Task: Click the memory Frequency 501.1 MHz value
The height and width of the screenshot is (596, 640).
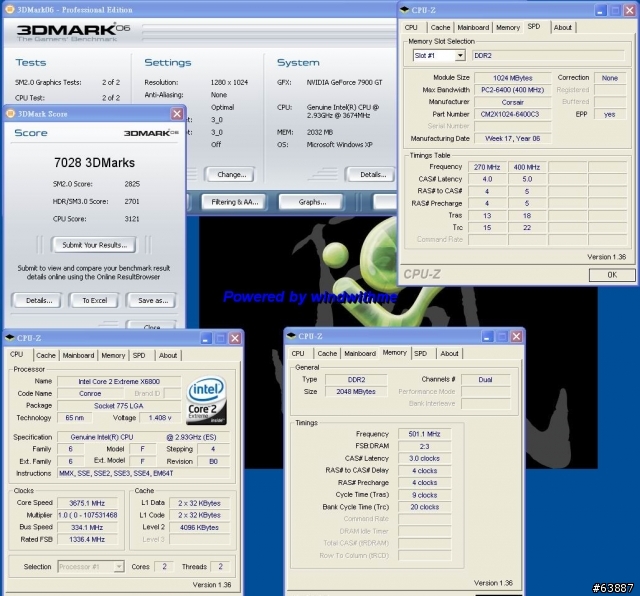Action: [424, 434]
